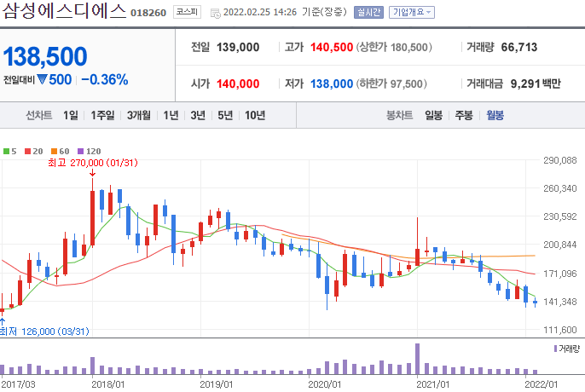Click the 2018/01 x-axis date label
585x392 pixels.
pos(108,384)
